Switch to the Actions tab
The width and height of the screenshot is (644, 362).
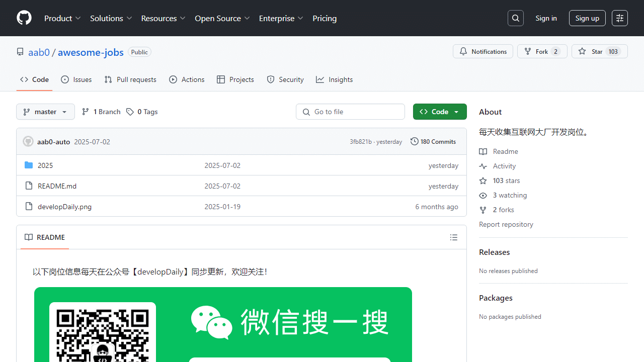click(187, 79)
